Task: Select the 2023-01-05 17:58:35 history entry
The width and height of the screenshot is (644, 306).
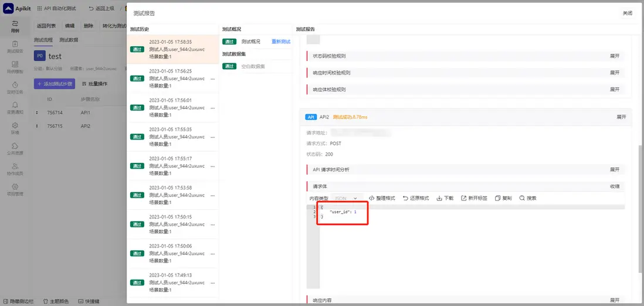Action: click(x=172, y=49)
